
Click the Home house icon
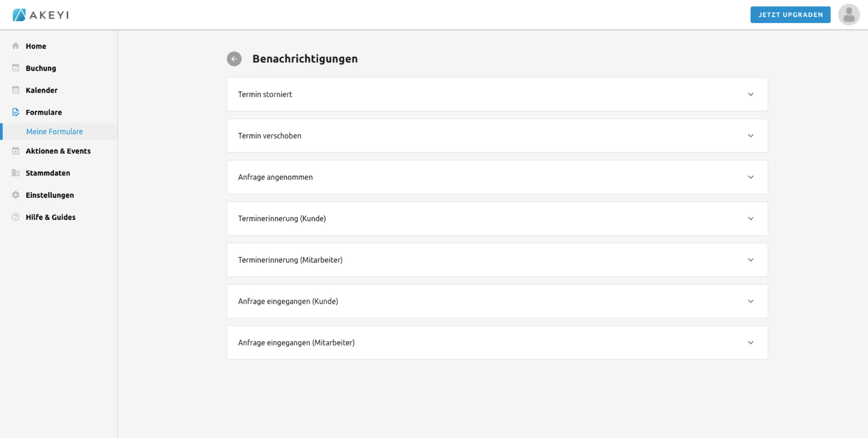16,46
